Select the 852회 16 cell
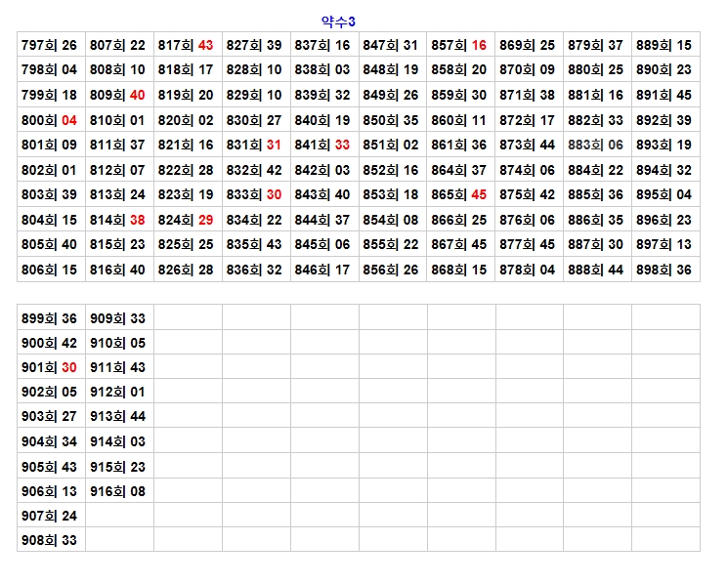Screen dimensions: 728x584 [x=391, y=170]
